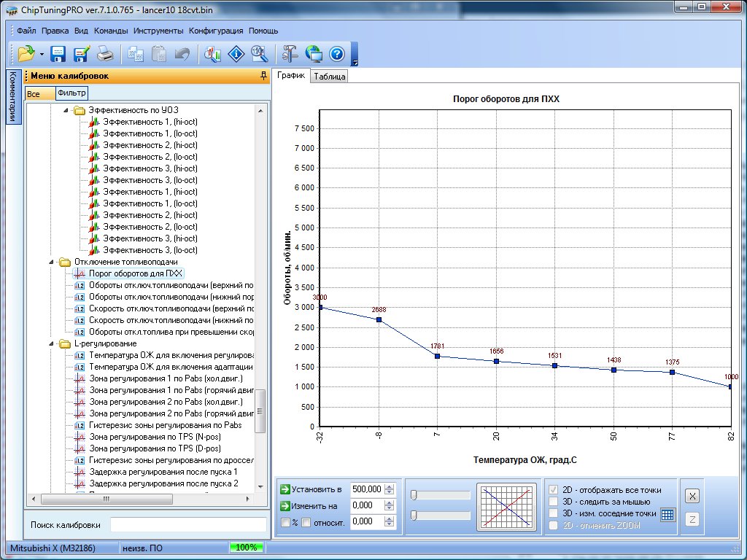
Task: Switch to the 'Таблица' tab
Action: point(330,77)
